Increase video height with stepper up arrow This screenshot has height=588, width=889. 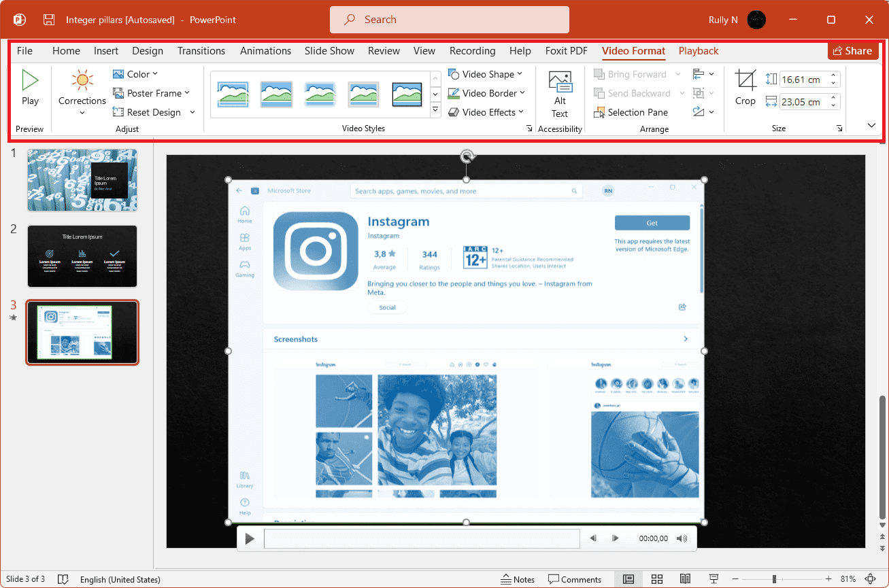point(835,75)
